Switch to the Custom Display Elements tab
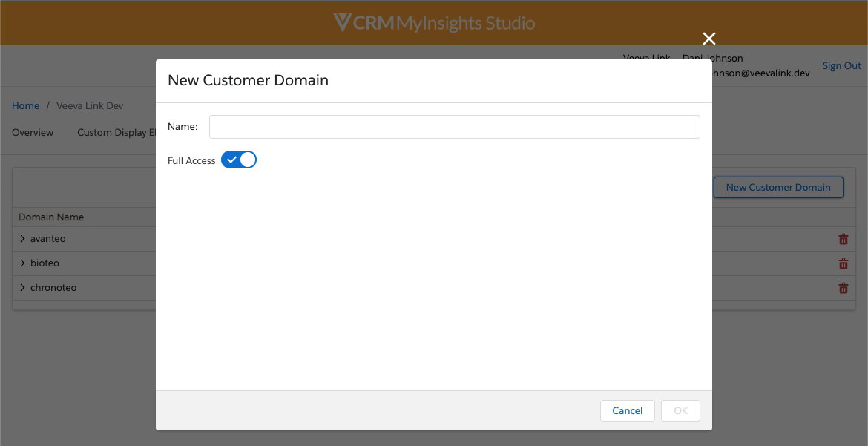 [116, 133]
